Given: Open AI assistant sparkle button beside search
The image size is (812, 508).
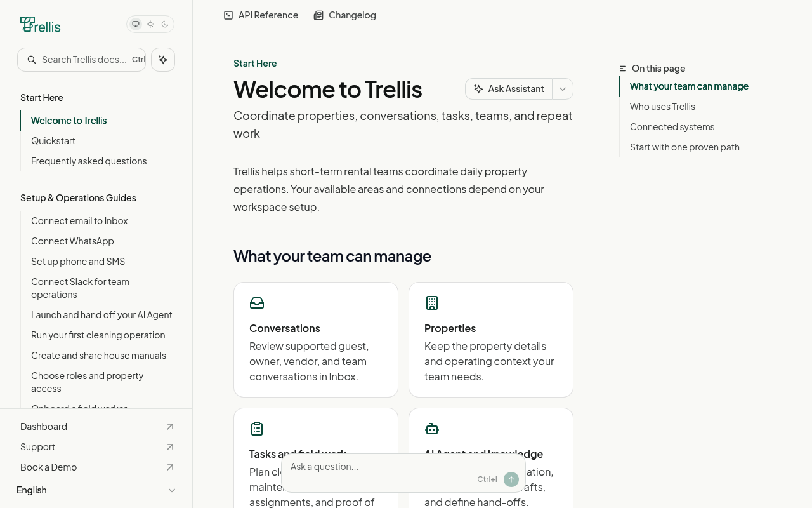Looking at the screenshot, I should click(163, 60).
